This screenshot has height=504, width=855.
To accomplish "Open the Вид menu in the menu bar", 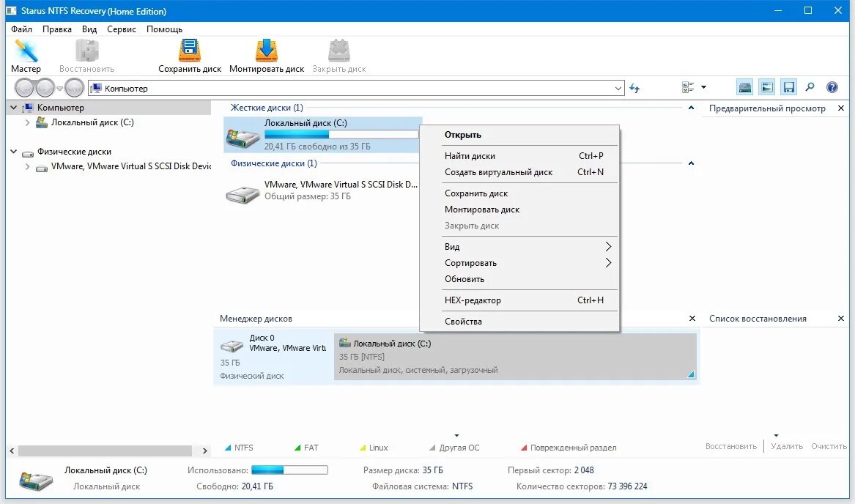I will [89, 29].
